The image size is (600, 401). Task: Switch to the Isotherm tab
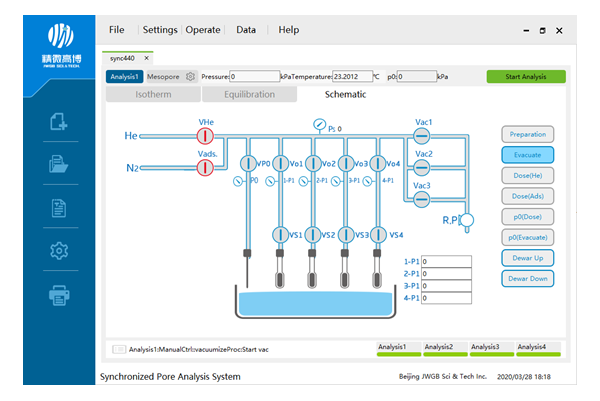click(152, 95)
